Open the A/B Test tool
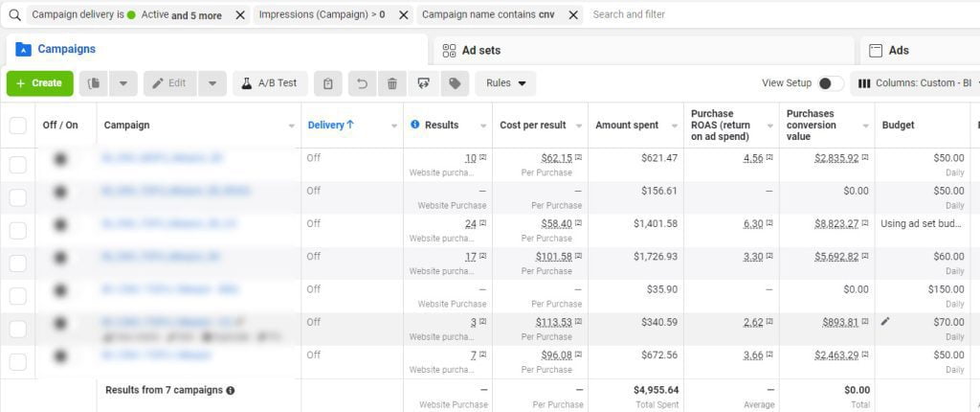 (x=269, y=83)
